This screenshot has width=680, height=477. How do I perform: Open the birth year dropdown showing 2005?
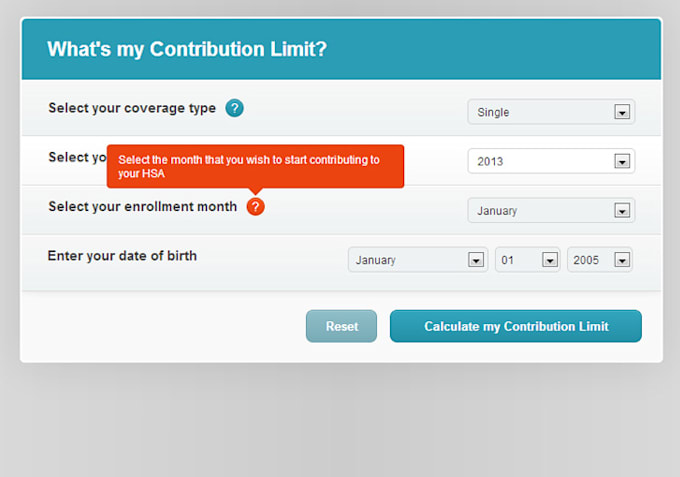pos(599,260)
